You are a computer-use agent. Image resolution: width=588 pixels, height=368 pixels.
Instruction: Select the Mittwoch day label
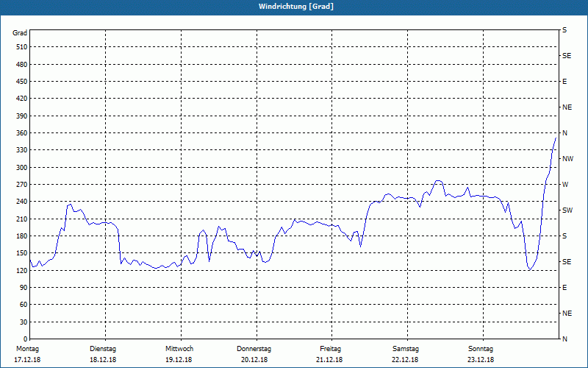(179, 349)
